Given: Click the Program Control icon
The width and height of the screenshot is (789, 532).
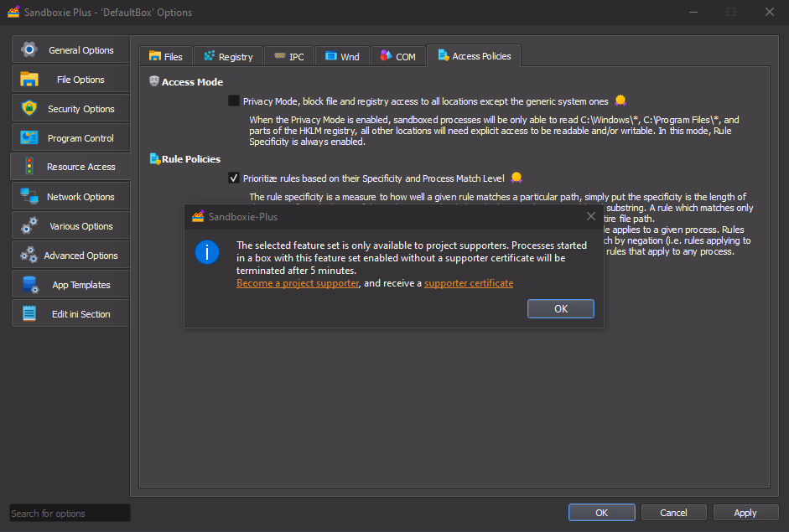Looking at the screenshot, I should pos(29,137).
